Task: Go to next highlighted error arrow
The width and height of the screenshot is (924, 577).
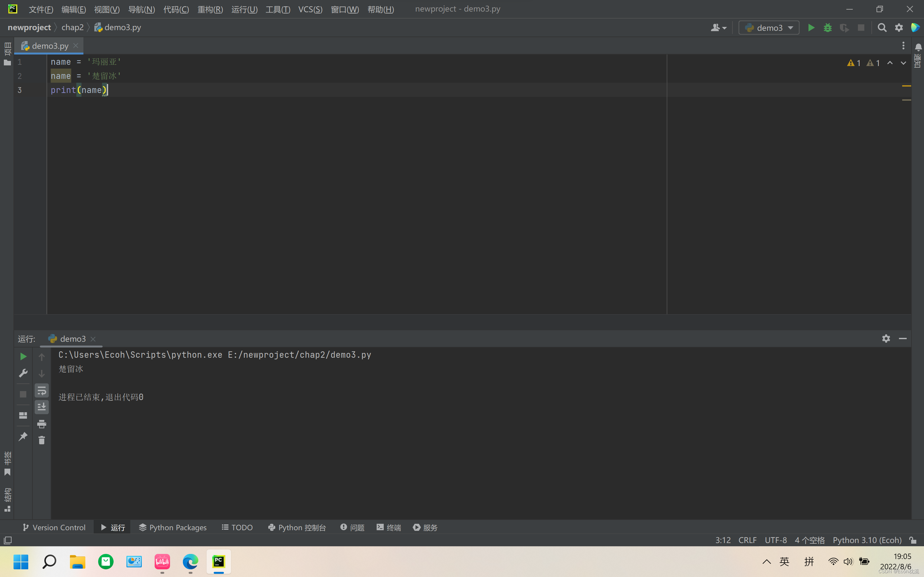Action: point(903,63)
